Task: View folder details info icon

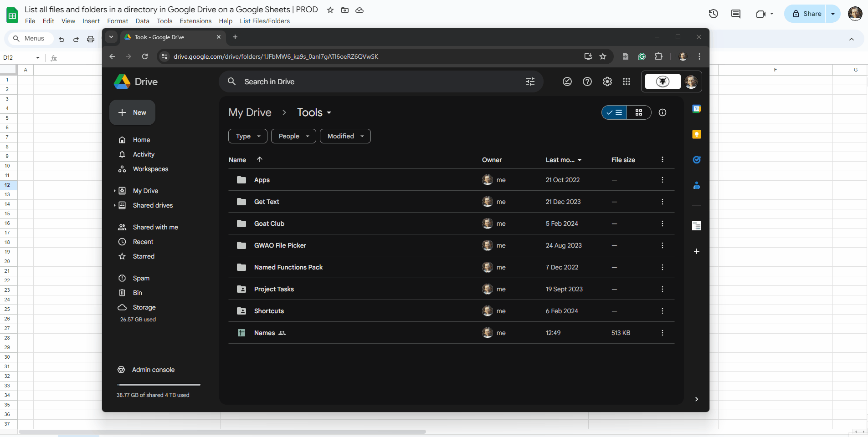Action: point(663,112)
